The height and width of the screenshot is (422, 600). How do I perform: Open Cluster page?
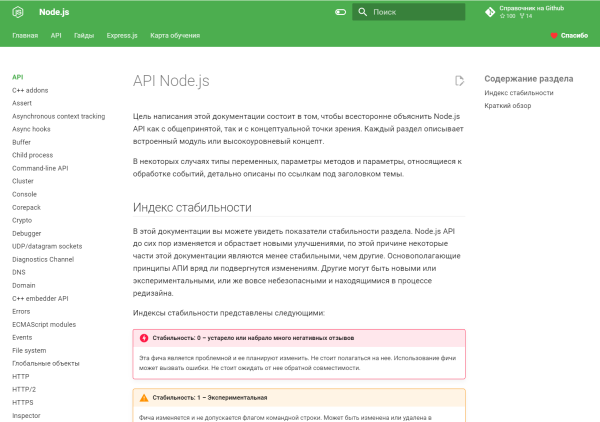tap(23, 181)
